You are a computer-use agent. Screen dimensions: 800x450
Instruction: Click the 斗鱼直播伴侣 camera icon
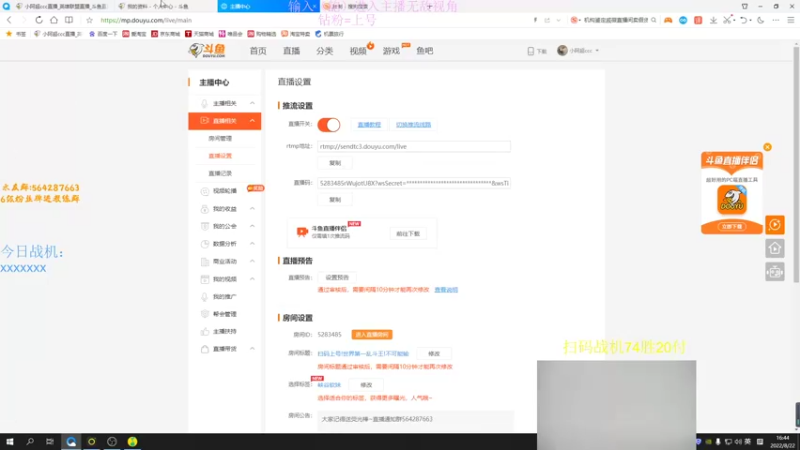point(302,232)
